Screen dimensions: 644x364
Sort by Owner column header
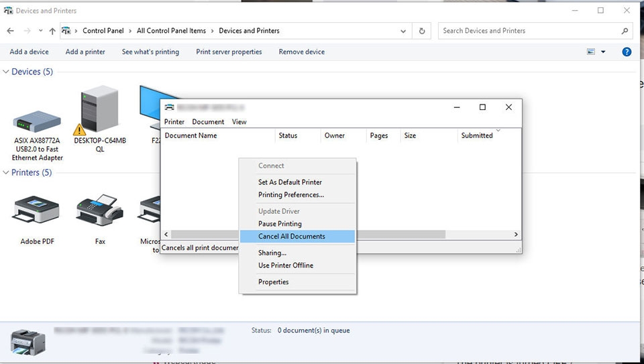click(x=343, y=135)
